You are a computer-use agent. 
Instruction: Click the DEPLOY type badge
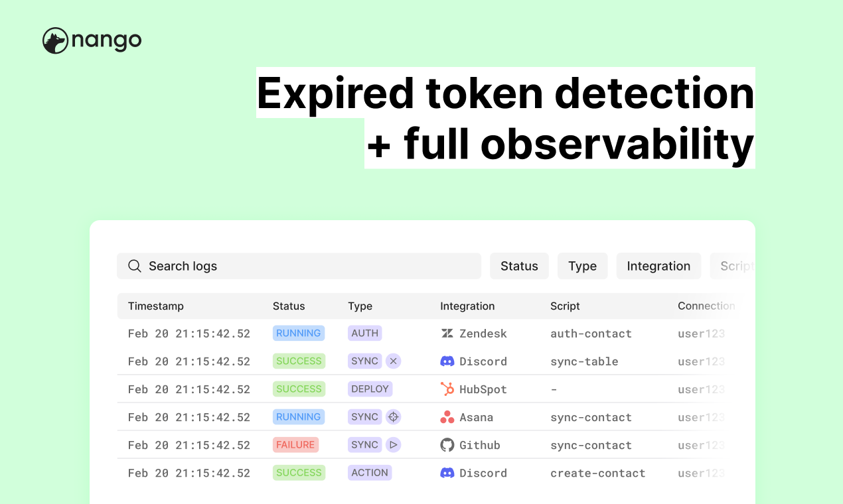click(x=370, y=389)
